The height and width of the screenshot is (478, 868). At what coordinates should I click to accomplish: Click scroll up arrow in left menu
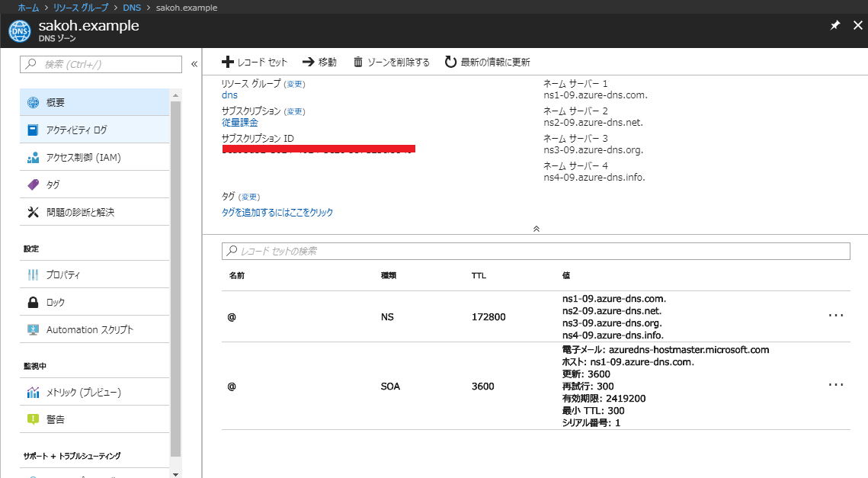pos(175,95)
